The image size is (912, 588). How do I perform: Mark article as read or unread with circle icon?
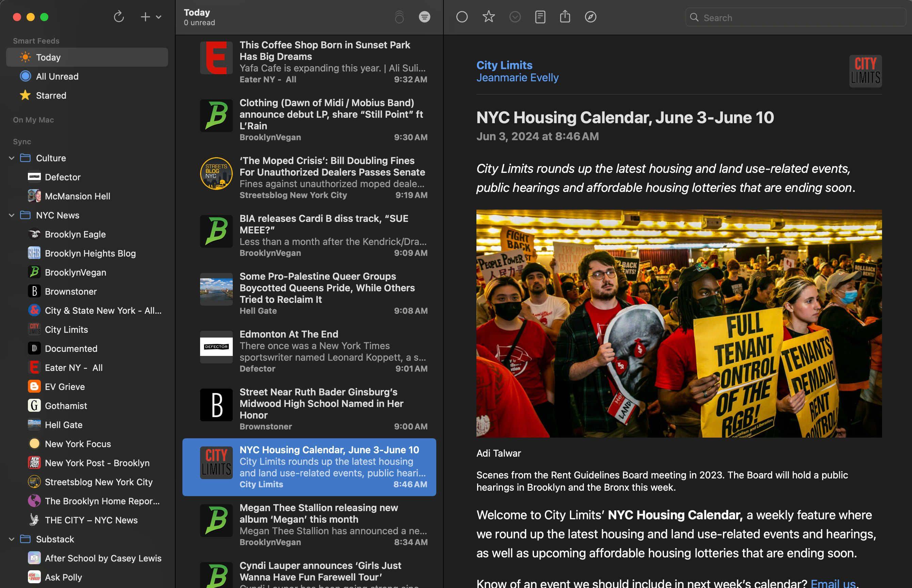pos(462,17)
